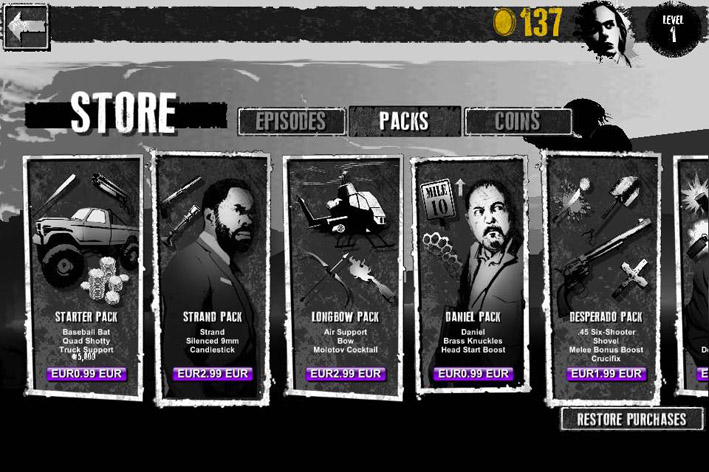Tap the gold coin balance icon
Image resolution: width=709 pixels, height=472 pixels.
(x=505, y=22)
